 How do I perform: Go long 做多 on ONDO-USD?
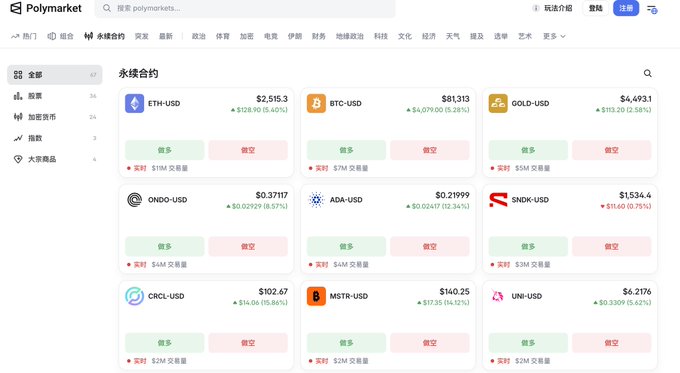click(x=164, y=246)
